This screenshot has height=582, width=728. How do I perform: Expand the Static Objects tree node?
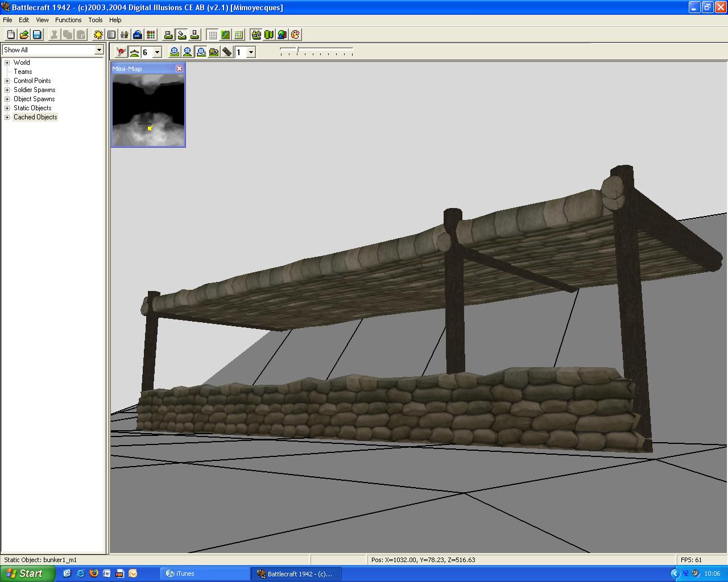click(x=7, y=108)
